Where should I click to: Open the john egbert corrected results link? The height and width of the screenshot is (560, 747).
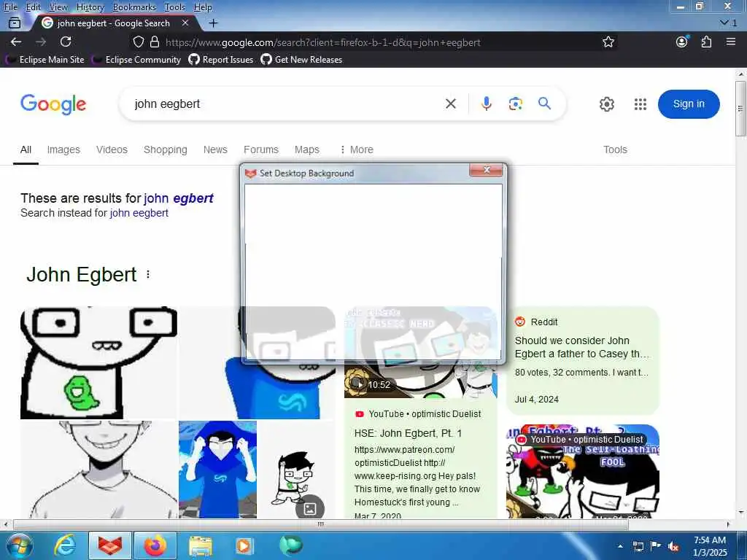click(x=179, y=198)
